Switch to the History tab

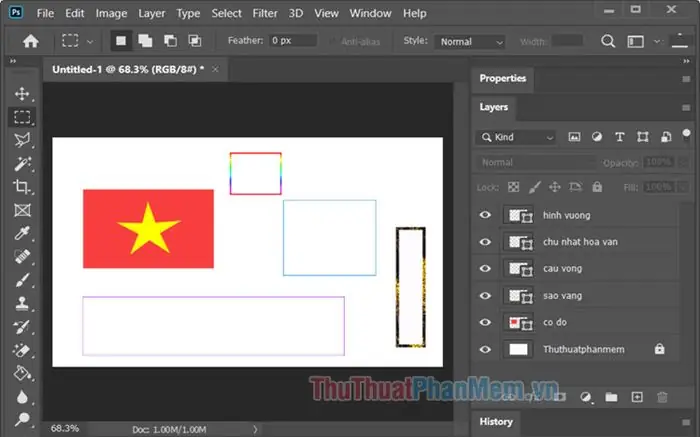click(496, 422)
